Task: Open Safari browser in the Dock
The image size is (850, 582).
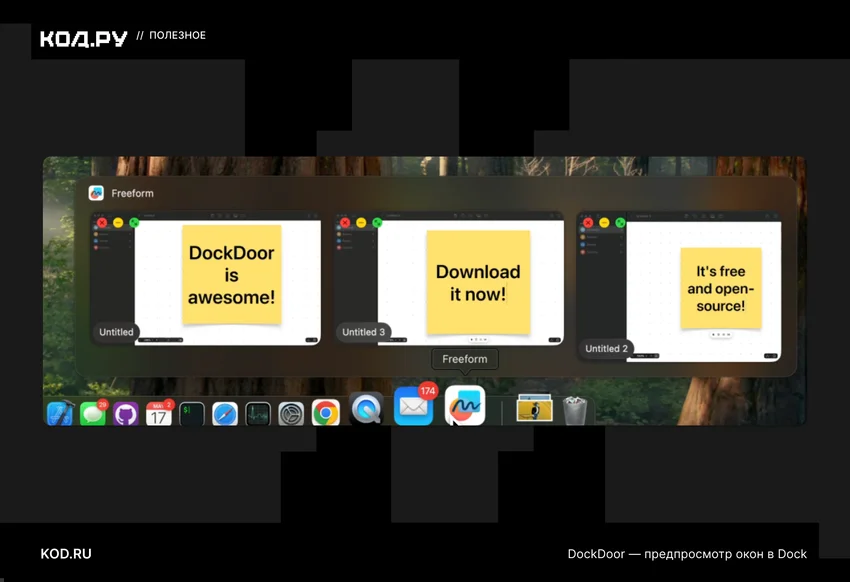Action: tap(225, 414)
